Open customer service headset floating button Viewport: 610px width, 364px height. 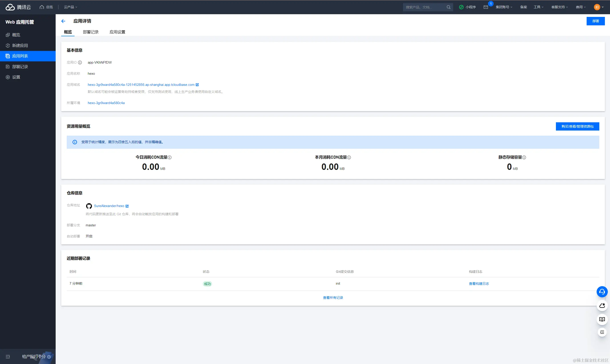pyautogui.click(x=602, y=292)
